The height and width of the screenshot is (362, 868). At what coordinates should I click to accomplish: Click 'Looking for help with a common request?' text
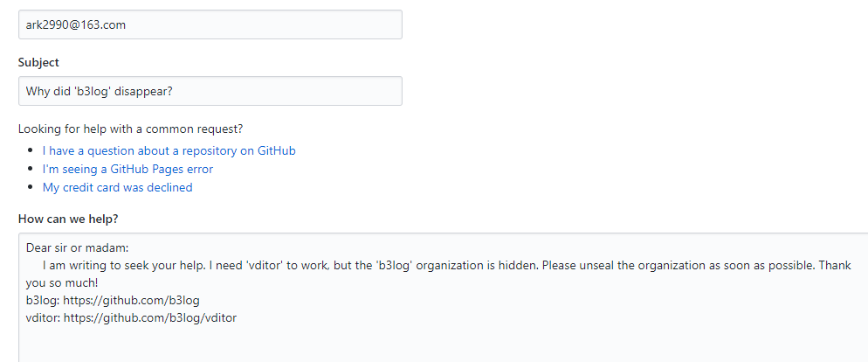point(130,129)
